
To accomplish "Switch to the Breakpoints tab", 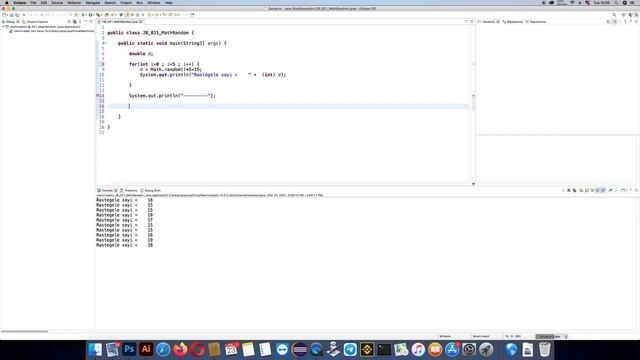I will (513, 22).
